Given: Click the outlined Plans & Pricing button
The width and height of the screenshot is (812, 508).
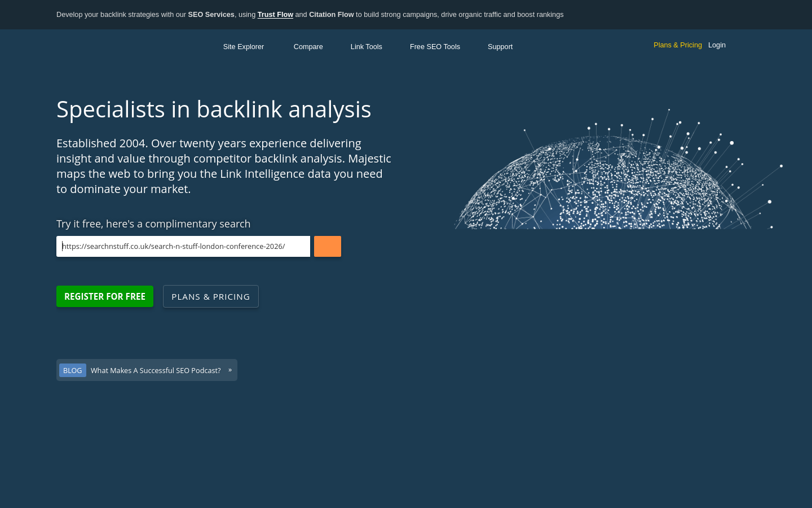Looking at the screenshot, I should (x=211, y=296).
